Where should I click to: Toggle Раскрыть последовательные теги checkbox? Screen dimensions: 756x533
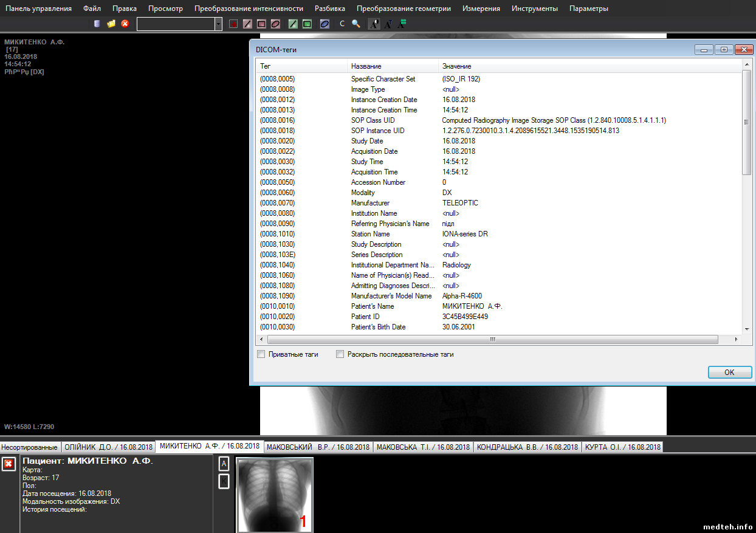(340, 354)
